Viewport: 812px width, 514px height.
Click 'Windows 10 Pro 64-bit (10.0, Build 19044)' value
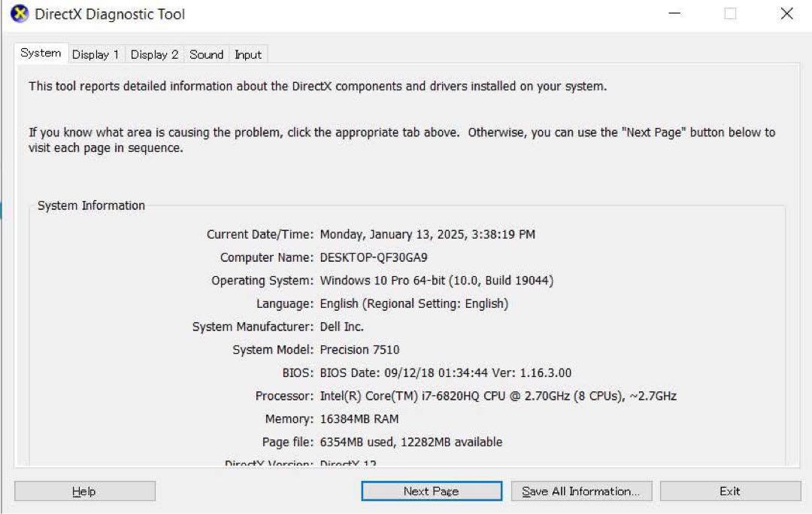click(x=437, y=281)
